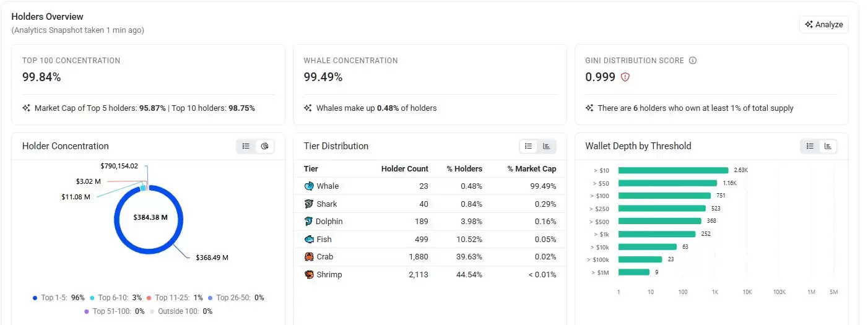The width and height of the screenshot is (868, 325).
Task: Click the % Market Cap column header
Action: click(532, 169)
